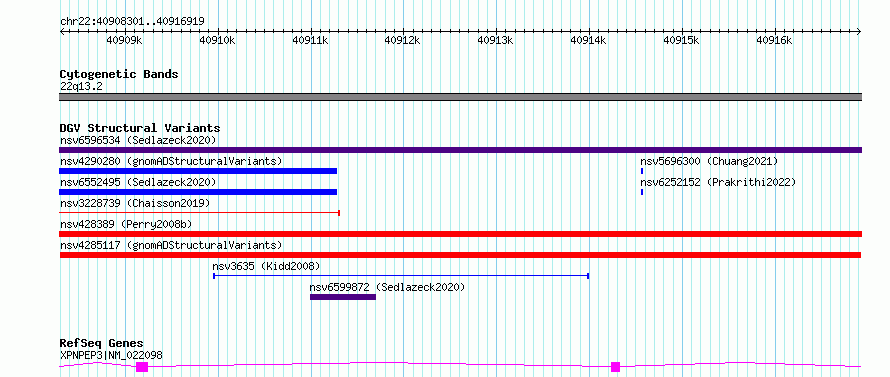Click label nsv6552495 (Sedlazeck2020)
Viewport: 890px width, 377px height.
point(138,182)
